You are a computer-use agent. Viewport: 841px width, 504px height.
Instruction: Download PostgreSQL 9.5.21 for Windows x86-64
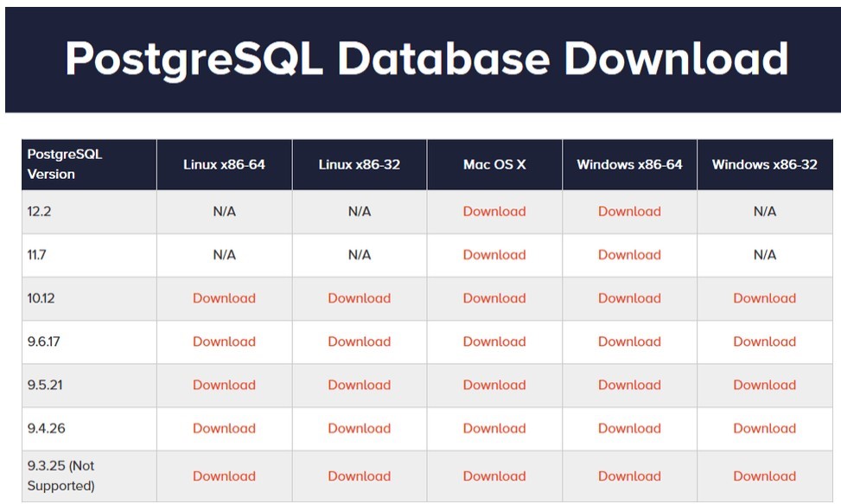click(629, 385)
